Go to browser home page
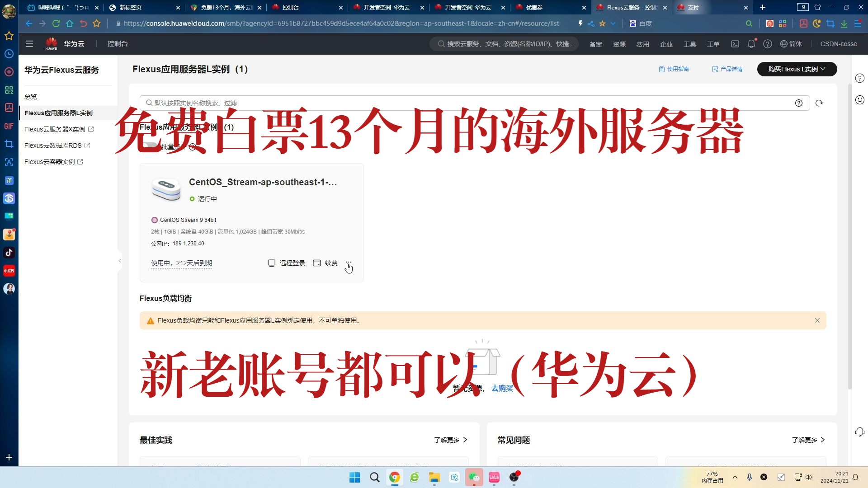This screenshot has height=488, width=868. pos(70,23)
